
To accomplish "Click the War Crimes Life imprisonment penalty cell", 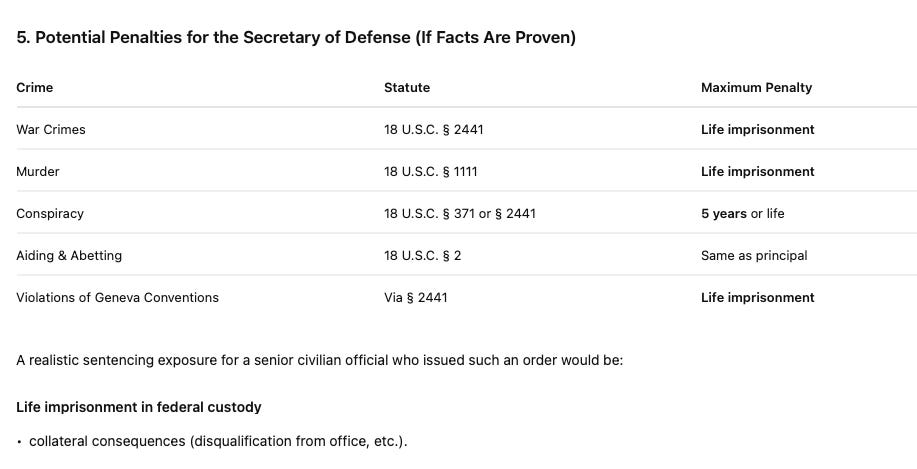I will pos(758,130).
